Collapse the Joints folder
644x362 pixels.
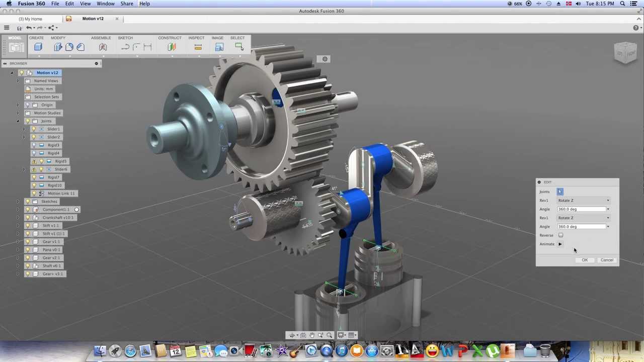coord(18,121)
